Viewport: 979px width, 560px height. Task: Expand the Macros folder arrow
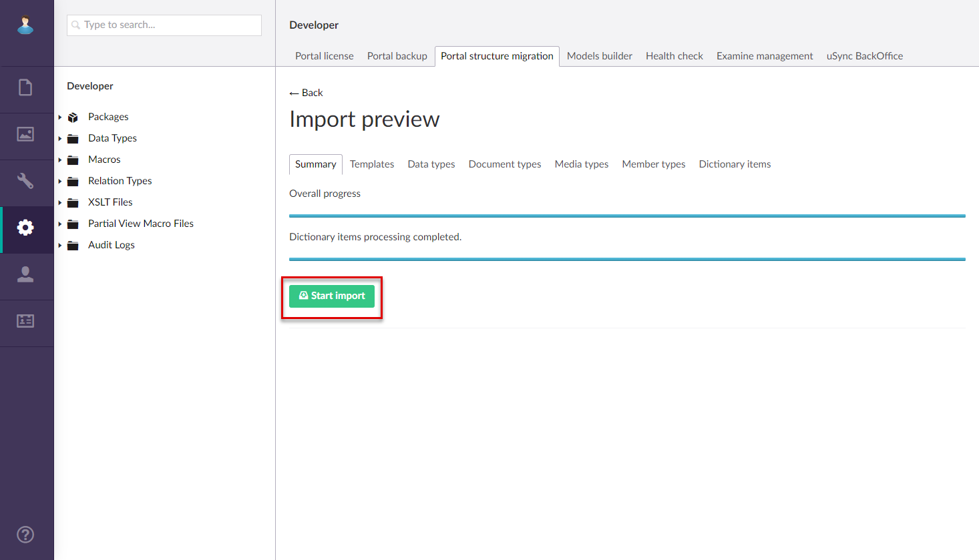(60, 160)
